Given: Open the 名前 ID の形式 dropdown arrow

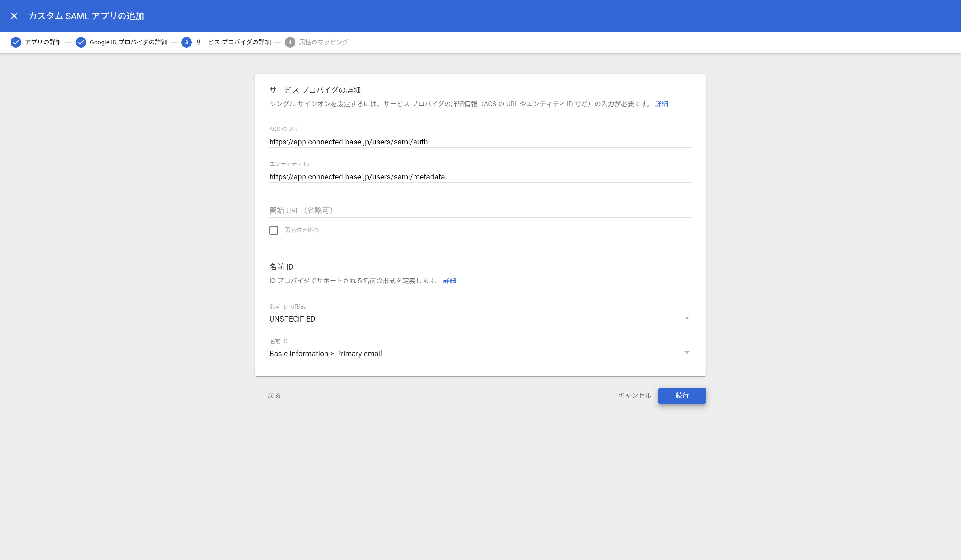Looking at the screenshot, I should (686, 318).
